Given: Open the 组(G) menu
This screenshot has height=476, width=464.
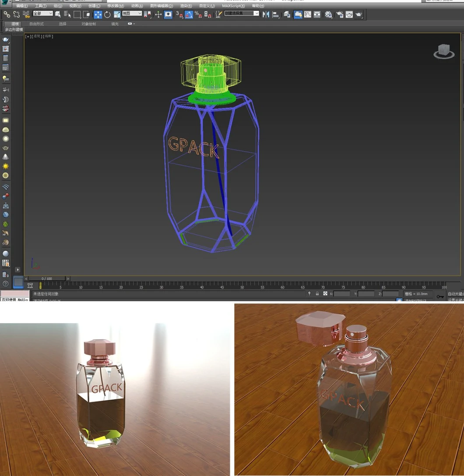Looking at the screenshot, I should click(58, 6).
